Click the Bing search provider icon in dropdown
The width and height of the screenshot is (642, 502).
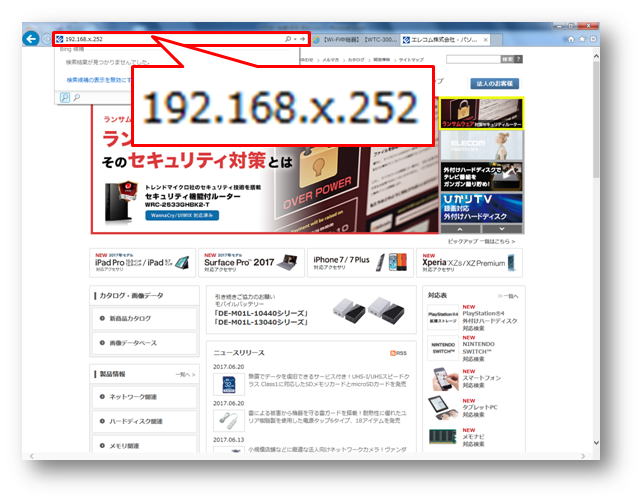coord(65,97)
